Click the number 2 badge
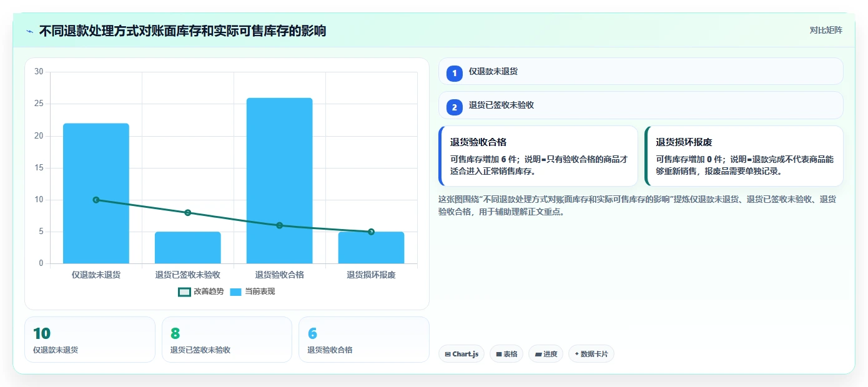The height and width of the screenshot is (387, 868). (455, 107)
